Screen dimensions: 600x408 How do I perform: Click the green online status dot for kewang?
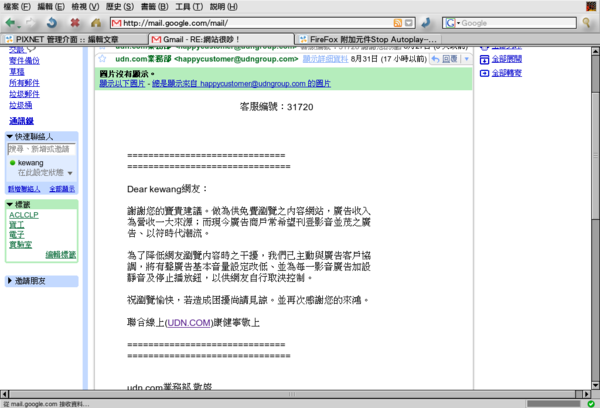tap(12, 163)
